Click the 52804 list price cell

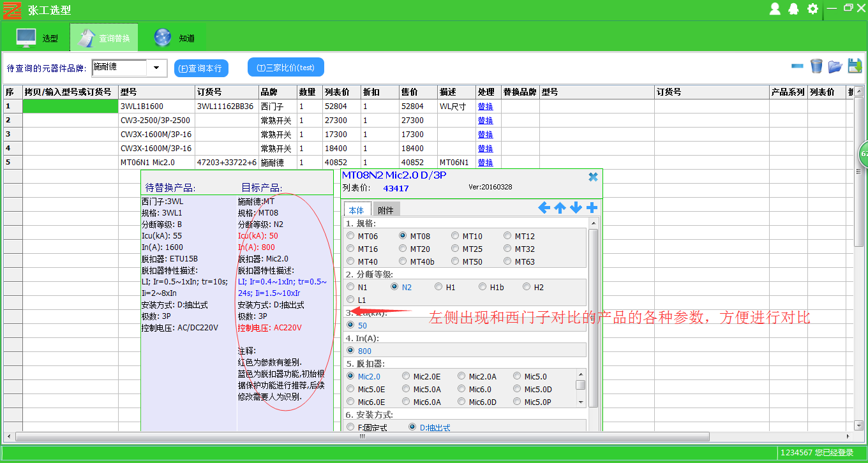(341, 107)
